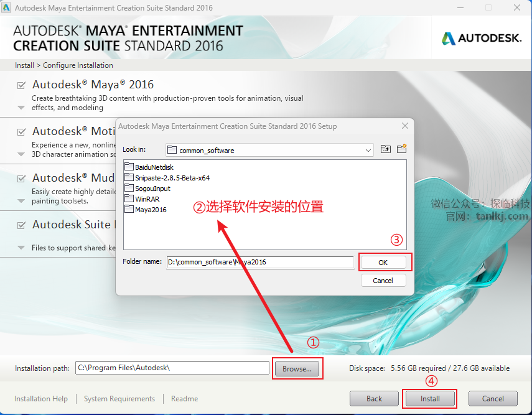The image size is (532, 415).
Task: Select the SogouInput folder name
Action: (x=152, y=189)
